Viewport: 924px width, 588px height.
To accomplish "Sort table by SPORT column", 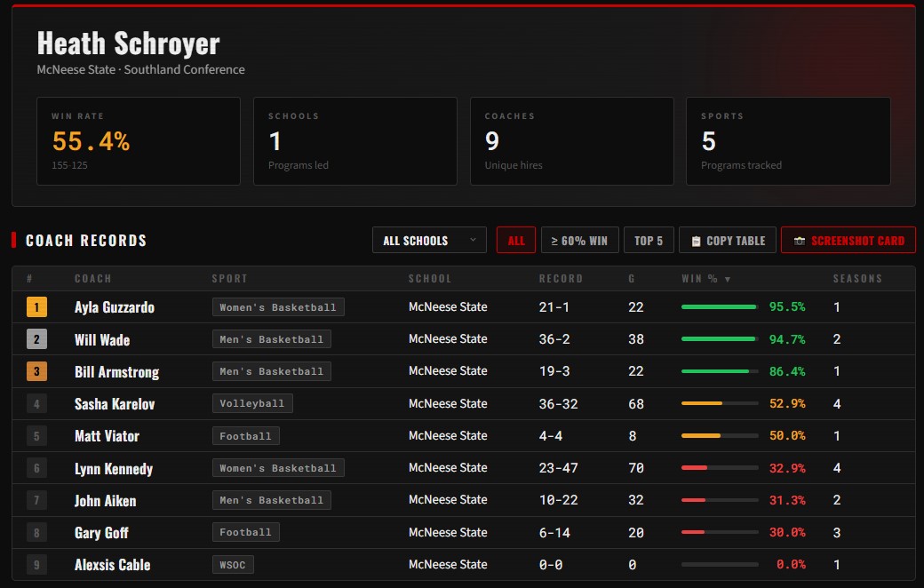I will coord(229,279).
